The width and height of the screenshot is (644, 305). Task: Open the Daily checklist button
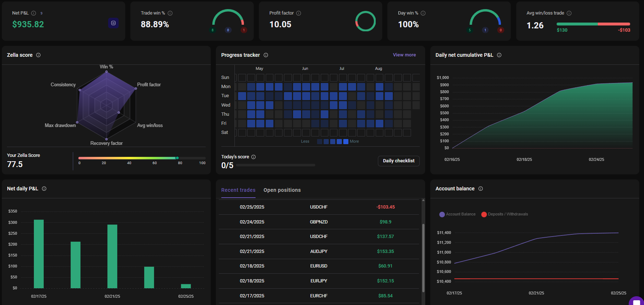(x=398, y=161)
